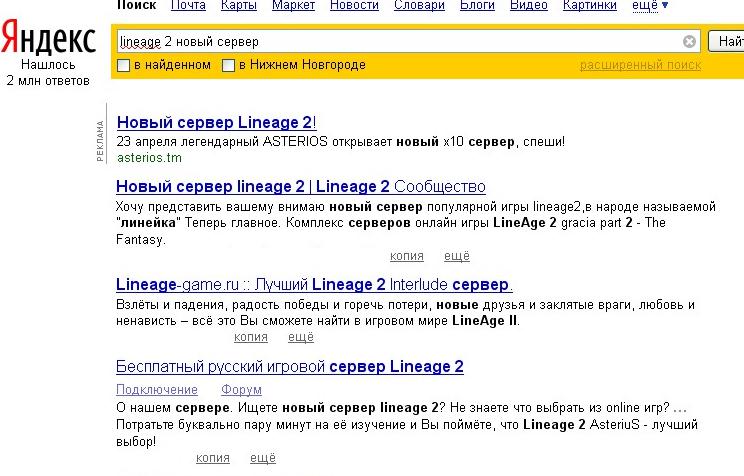Open ad 'Новый сервер Lineage 2!'
The width and height of the screenshot is (744, 476).
[216, 122]
